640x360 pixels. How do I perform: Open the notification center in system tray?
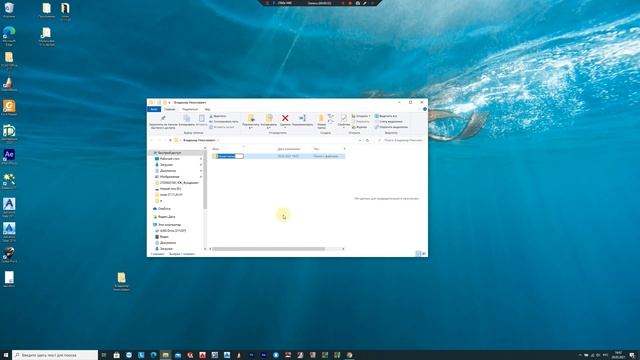click(x=632, y=355)
